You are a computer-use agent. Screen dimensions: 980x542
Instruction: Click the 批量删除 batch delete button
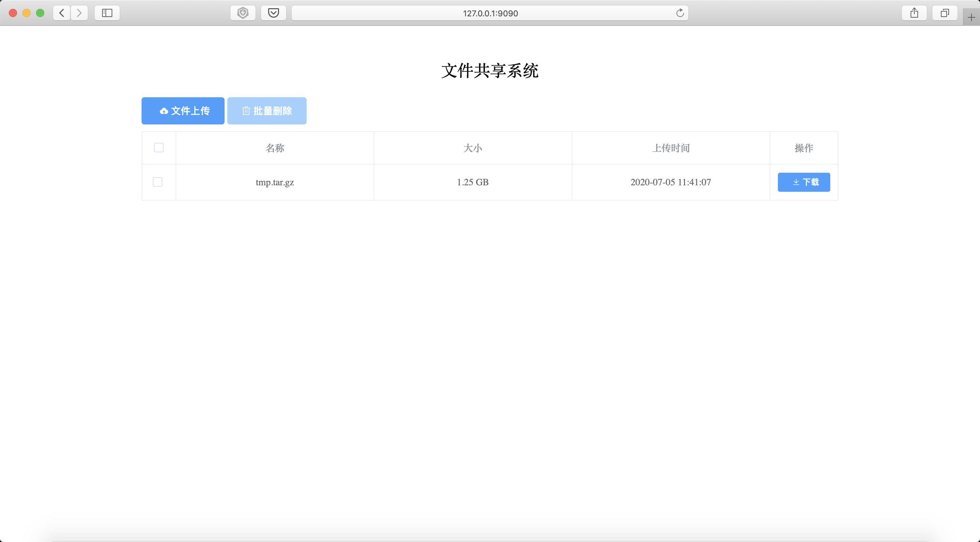pyautogui.click(x=267, y=111)
